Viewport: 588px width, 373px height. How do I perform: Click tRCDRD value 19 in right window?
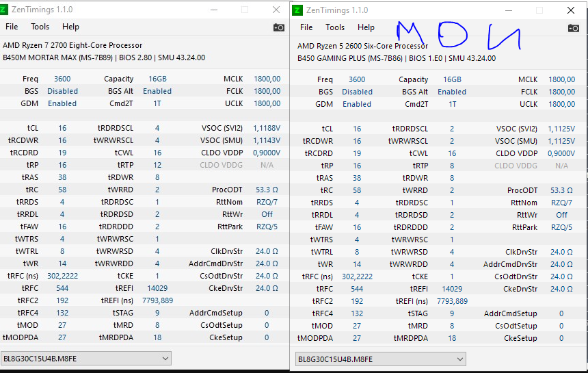tap(357, 153)
